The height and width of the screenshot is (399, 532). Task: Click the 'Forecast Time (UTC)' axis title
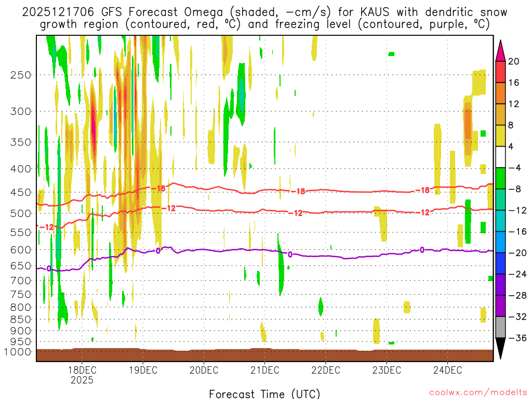(264, 394)
